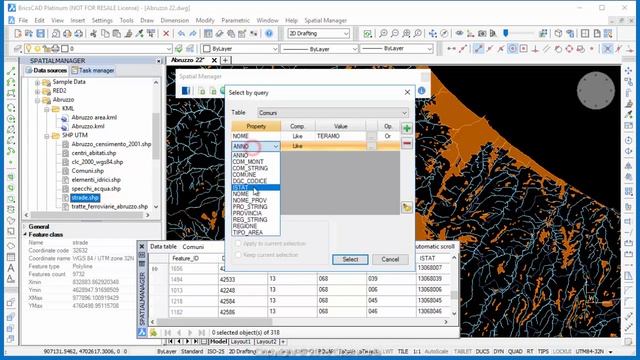Click the Pan tool icon

click(433, 33)
